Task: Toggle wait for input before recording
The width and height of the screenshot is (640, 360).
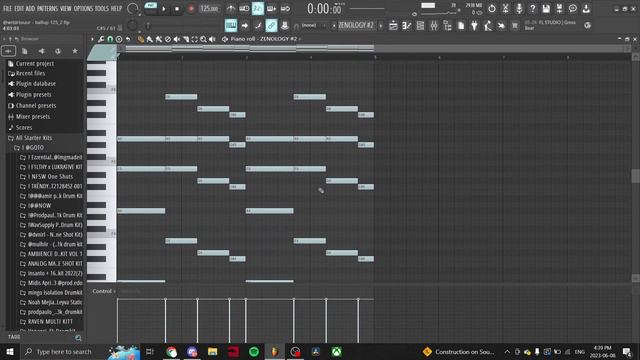Action: [244, 8]
